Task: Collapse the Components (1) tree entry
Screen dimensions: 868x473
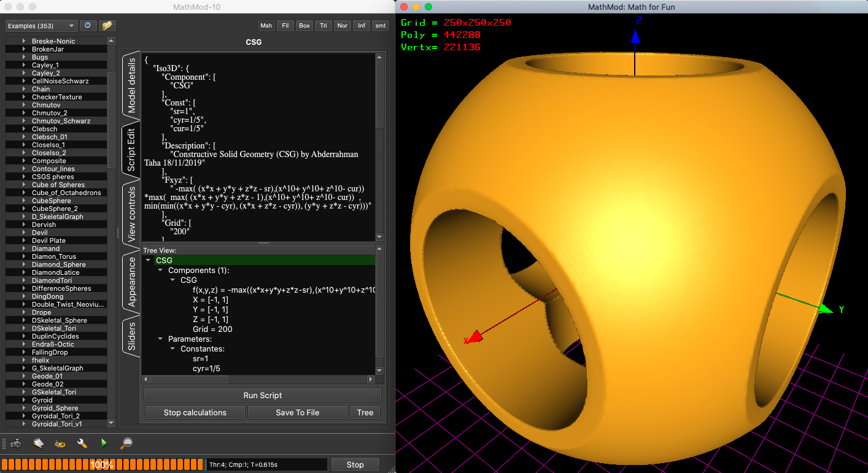Action: 159,270
